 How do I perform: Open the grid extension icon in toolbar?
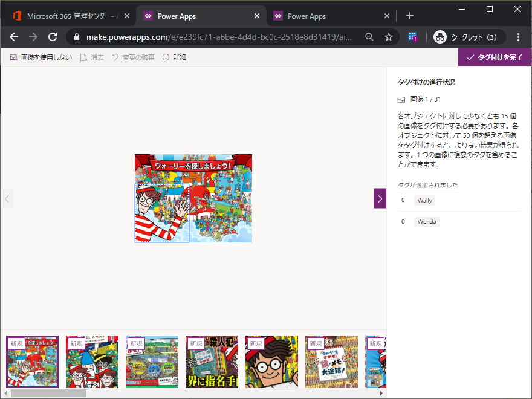click(412, 37)
